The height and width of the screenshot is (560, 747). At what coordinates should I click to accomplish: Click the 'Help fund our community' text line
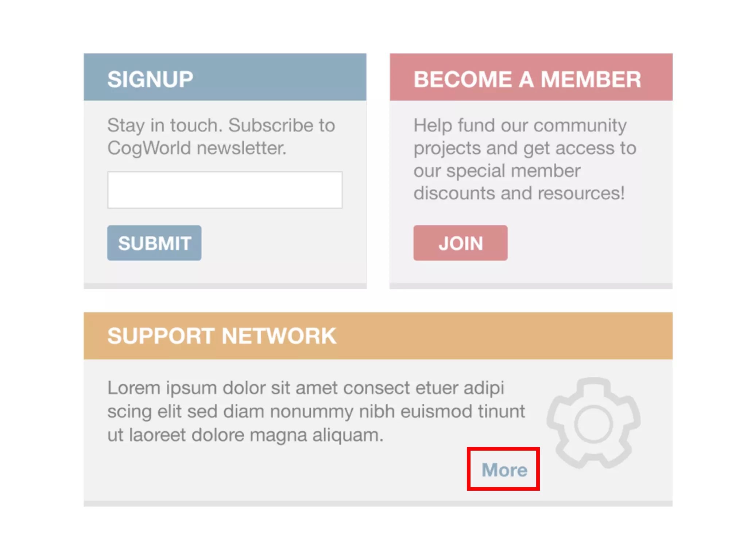520,126
